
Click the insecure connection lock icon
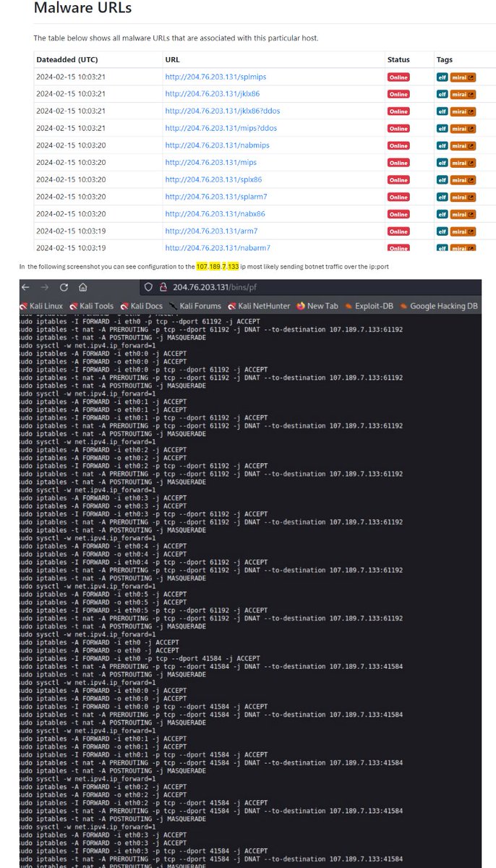[x=163, y=287]
